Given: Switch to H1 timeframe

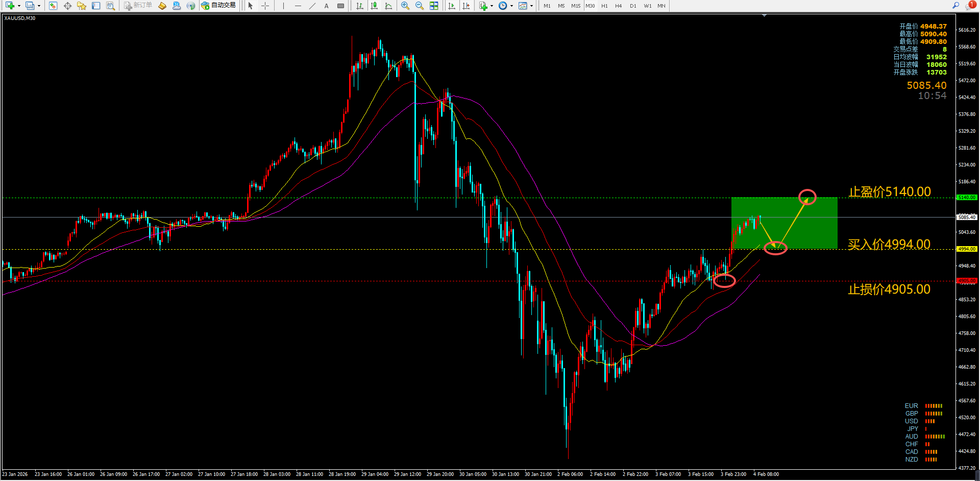Looking at the screenshot, I should tap(604, 6).
